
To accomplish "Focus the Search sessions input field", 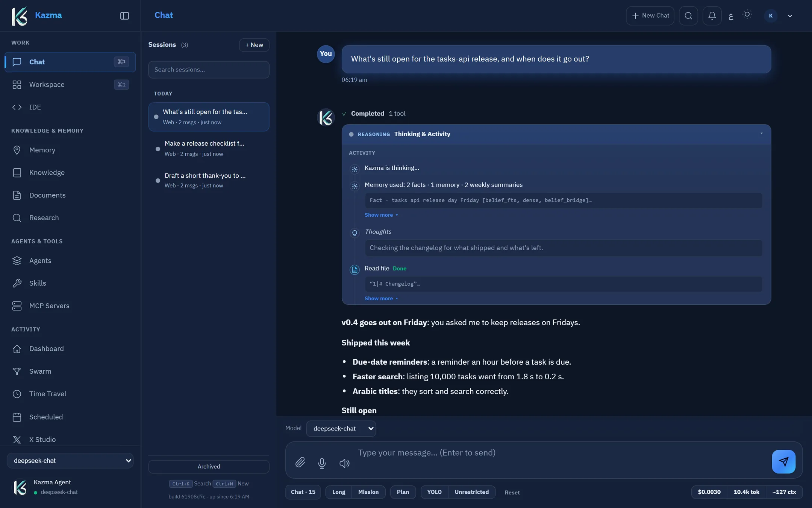I will click(209, 70).
